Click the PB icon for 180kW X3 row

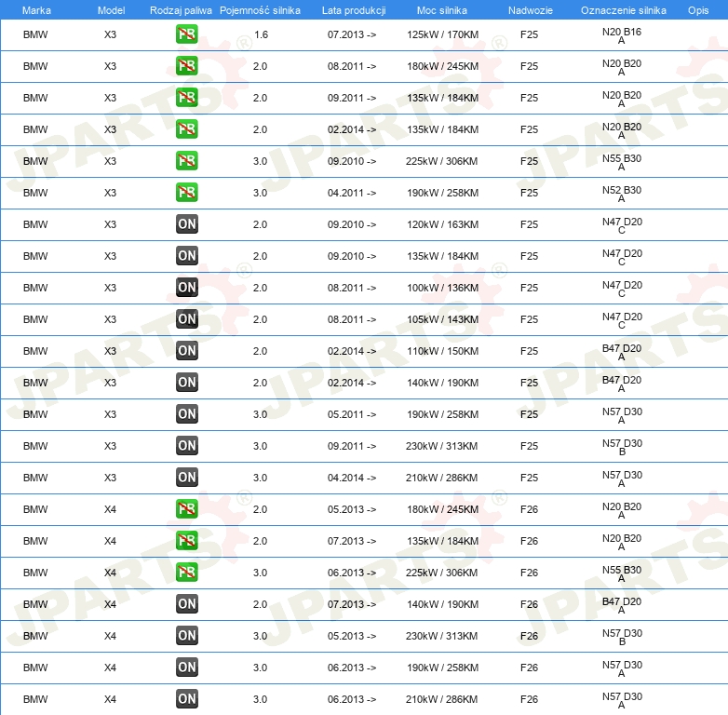(x=186, y=66)
